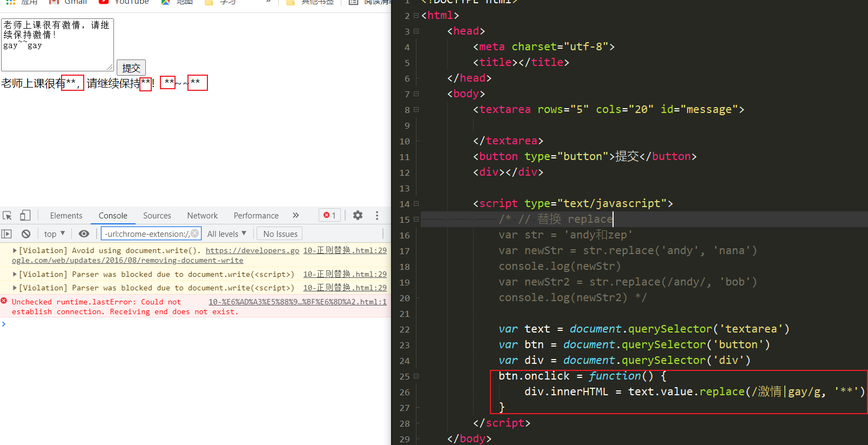Screen dimensions: 868x445
Task: Click the rendered output text '老师上课很有**'
Action: click(38, 83)
